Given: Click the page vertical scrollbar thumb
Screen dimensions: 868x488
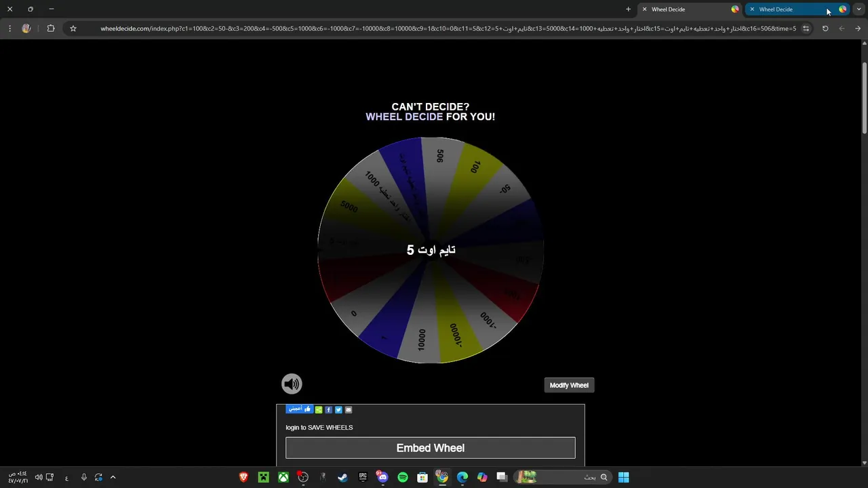Looking at the screenshot, I should [x=864, y=98].
